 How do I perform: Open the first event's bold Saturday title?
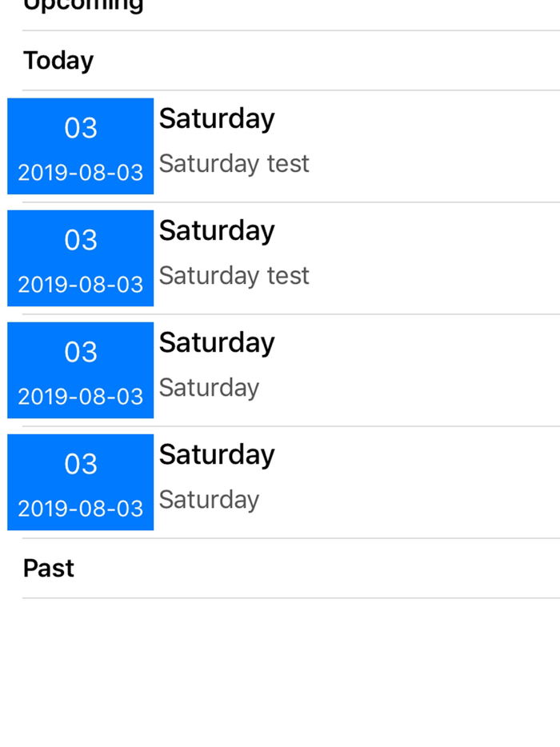click(217, 118)
